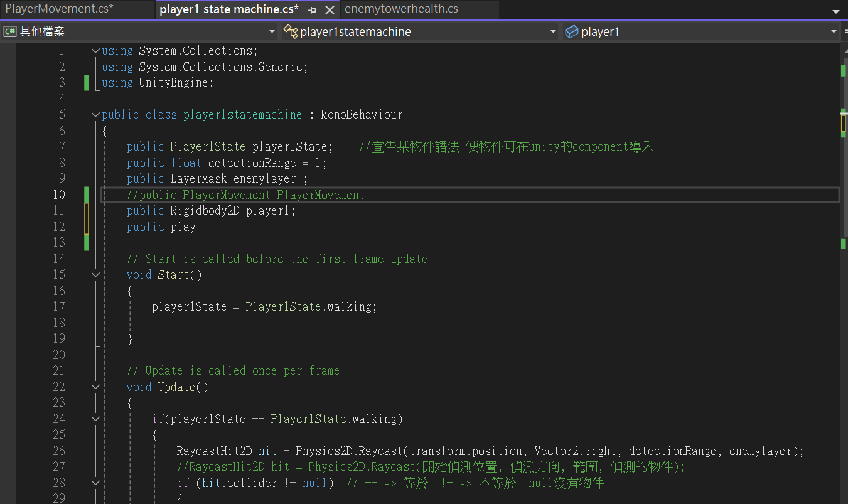Open the player1 member dropdown
Screen dimensions: 848x504
[x=700, y=31]
